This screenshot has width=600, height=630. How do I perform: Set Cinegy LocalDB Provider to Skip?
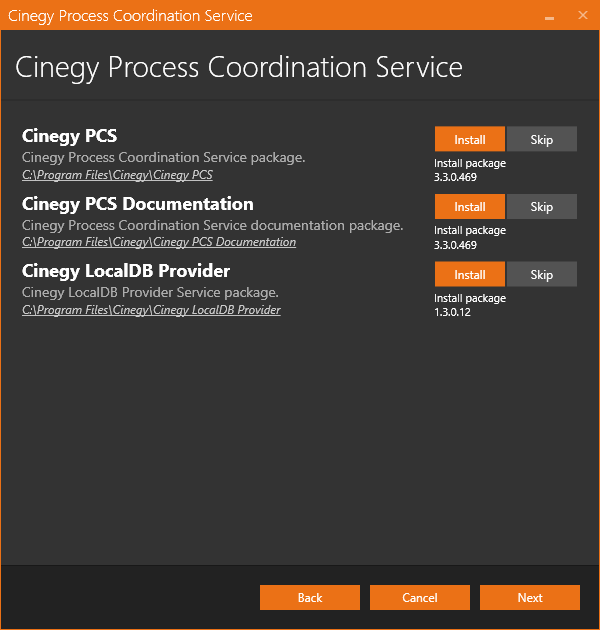tap(542, 274)
